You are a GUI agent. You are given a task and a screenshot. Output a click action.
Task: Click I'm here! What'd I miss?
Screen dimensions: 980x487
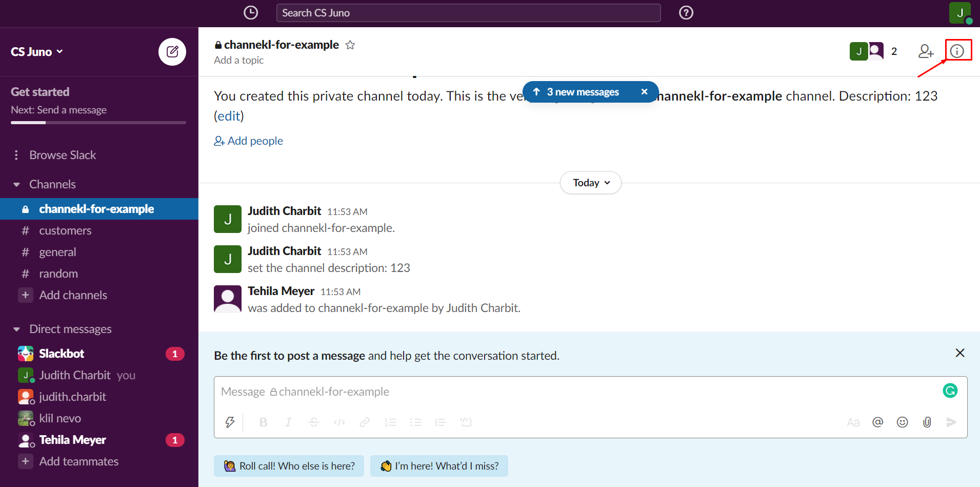pos(439,466)
